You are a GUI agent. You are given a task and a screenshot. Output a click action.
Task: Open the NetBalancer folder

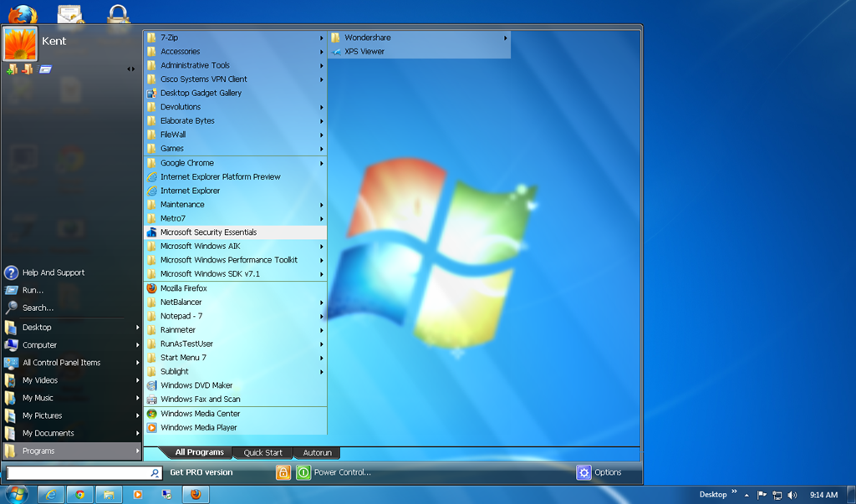click(x=235, y=302)
